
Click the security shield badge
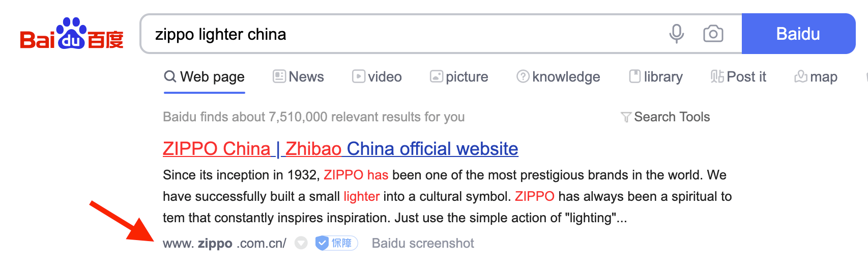[x=336, y=243]
